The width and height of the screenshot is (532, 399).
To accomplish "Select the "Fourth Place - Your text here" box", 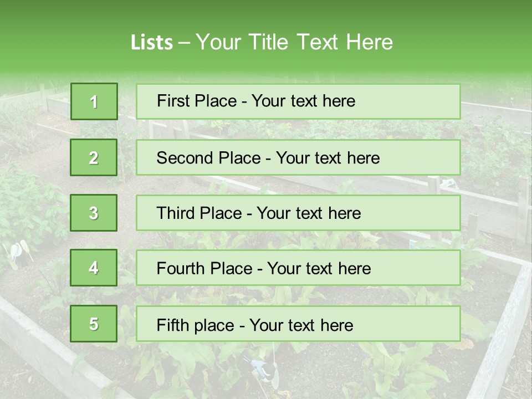I will click(298, 268).
